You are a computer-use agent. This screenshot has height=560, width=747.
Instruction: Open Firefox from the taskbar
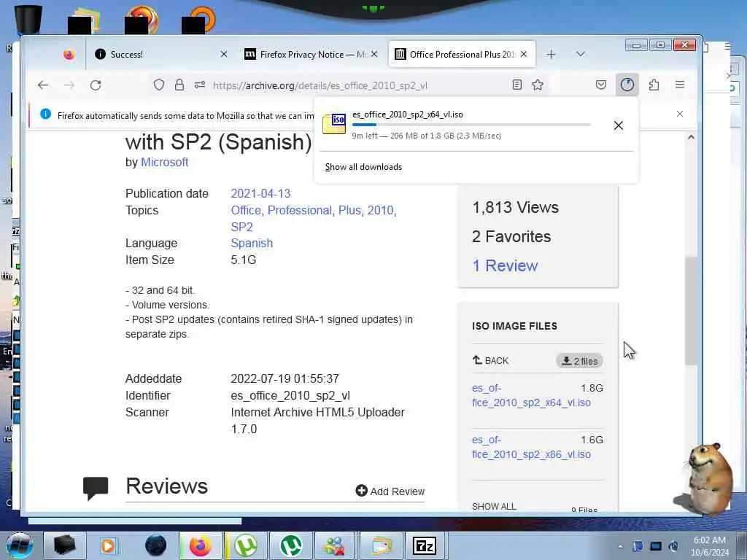[x=201, y=545]
